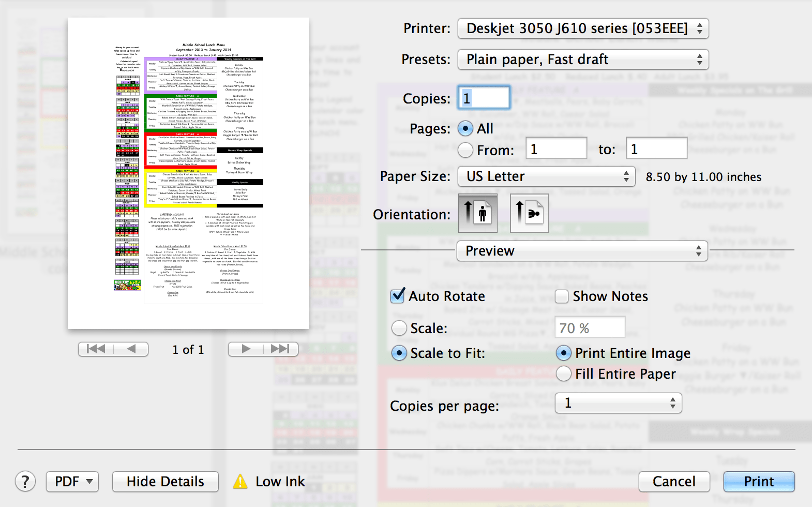Screen dimensions: 812x507
Task: Click the Cancel button
Action: point(674,482)
